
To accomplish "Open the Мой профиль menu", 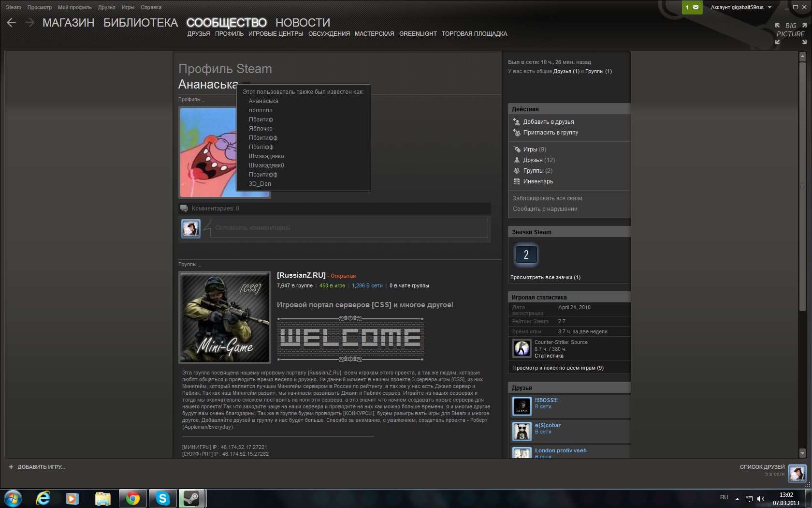I will pos(75,7).
